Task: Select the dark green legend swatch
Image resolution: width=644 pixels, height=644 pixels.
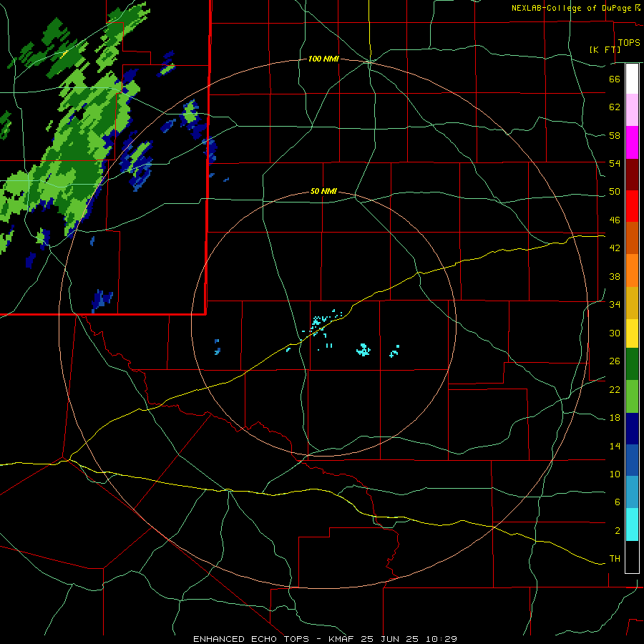Action: [x=632, y=364]
